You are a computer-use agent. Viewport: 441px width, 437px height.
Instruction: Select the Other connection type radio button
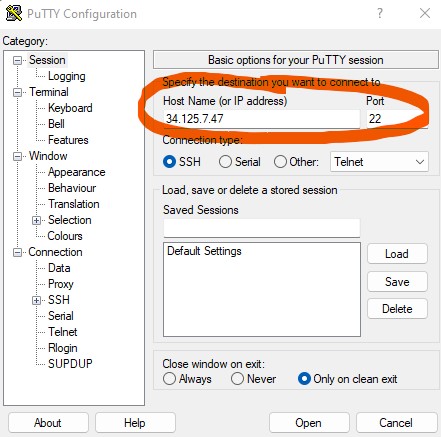[x=280, y=162]
